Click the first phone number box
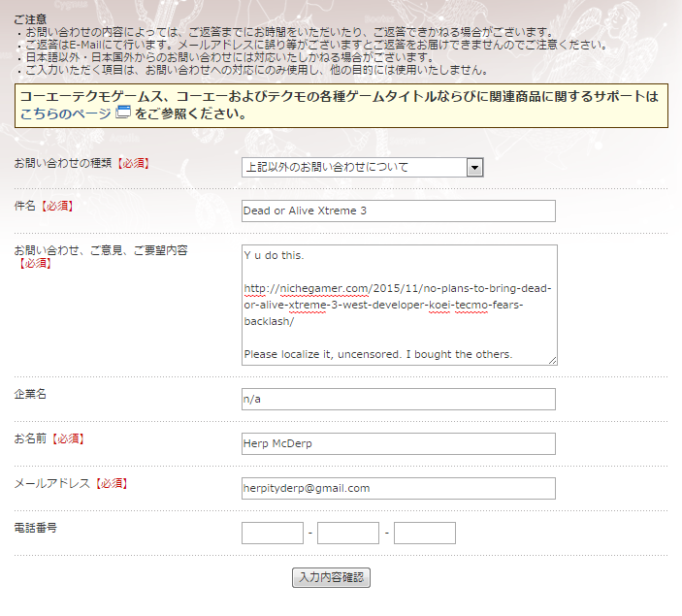Screen dimensions: 682x616 [273, 533]
